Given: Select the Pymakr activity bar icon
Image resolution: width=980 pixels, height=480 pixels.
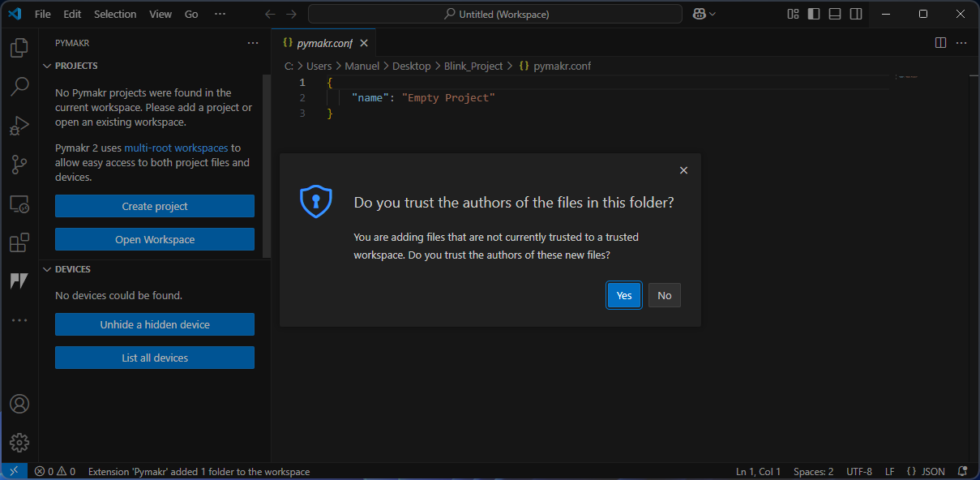Looking at the screenshot, I should click(19, 281).
